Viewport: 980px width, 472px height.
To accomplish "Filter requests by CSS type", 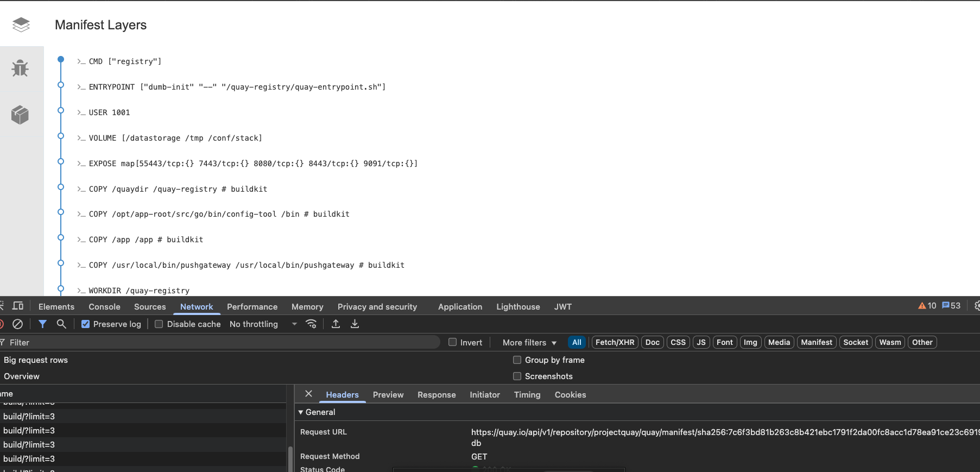I will [678, 342].
